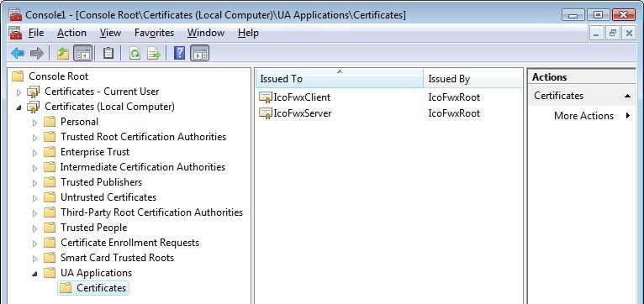Open More Actions submenu
This screenshot has height=304, width=644.
583,116
